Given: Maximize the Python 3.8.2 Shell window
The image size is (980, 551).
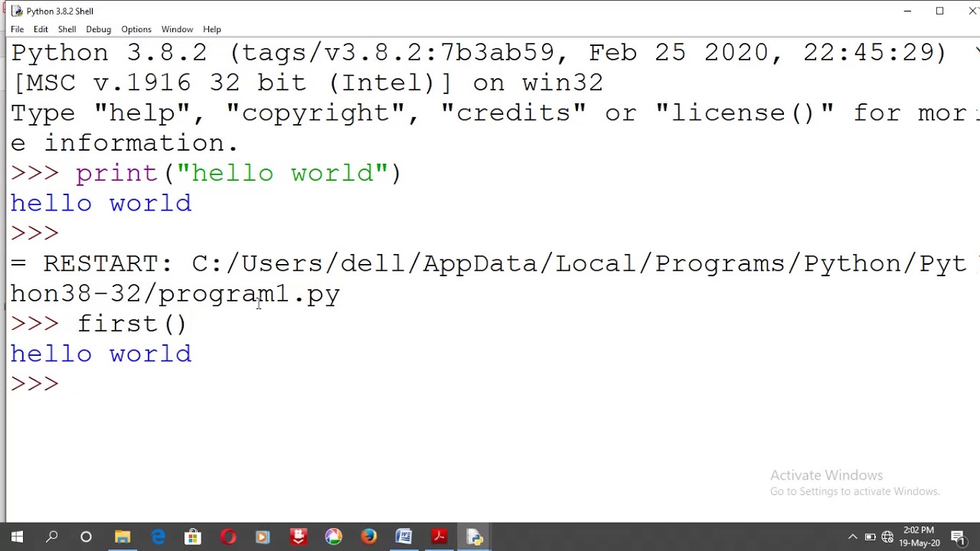Looking at the screenshot, I should 939,11.
